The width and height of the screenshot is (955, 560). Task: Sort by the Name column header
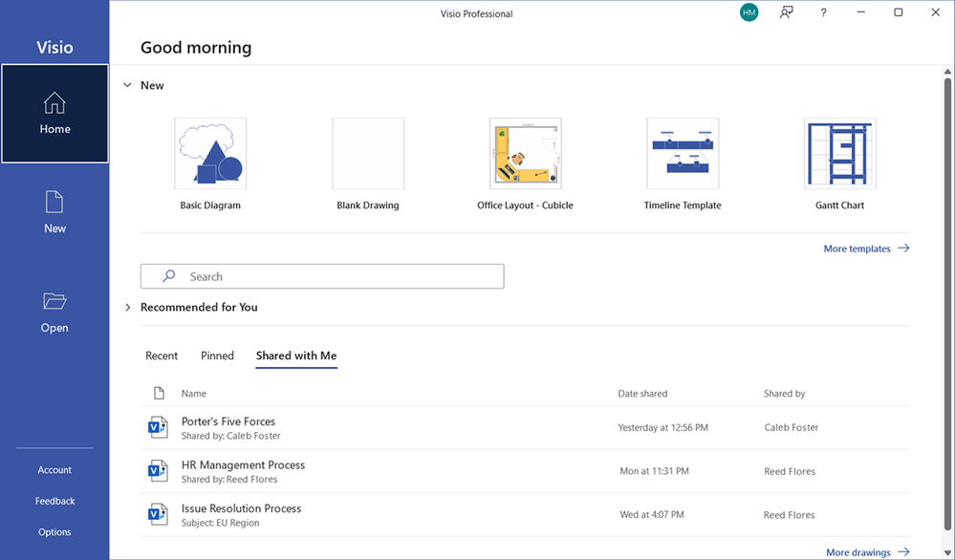pos(194,393)
